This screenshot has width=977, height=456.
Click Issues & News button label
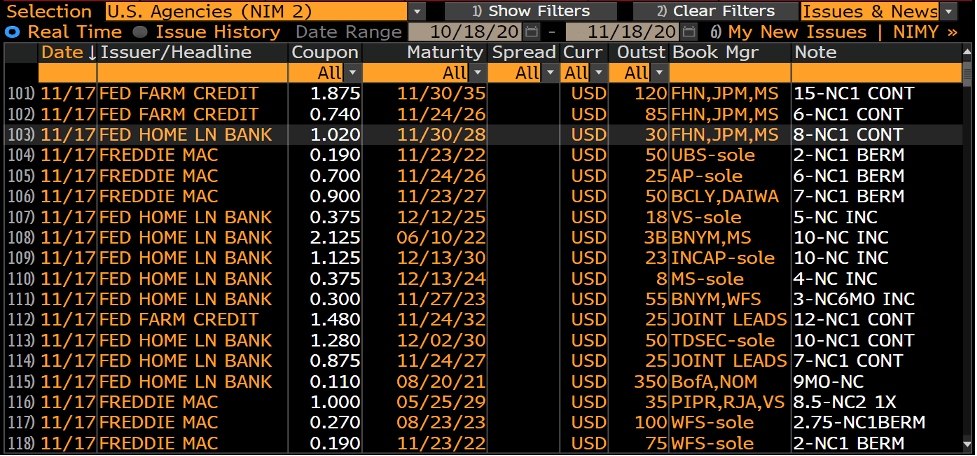point(870,11)
